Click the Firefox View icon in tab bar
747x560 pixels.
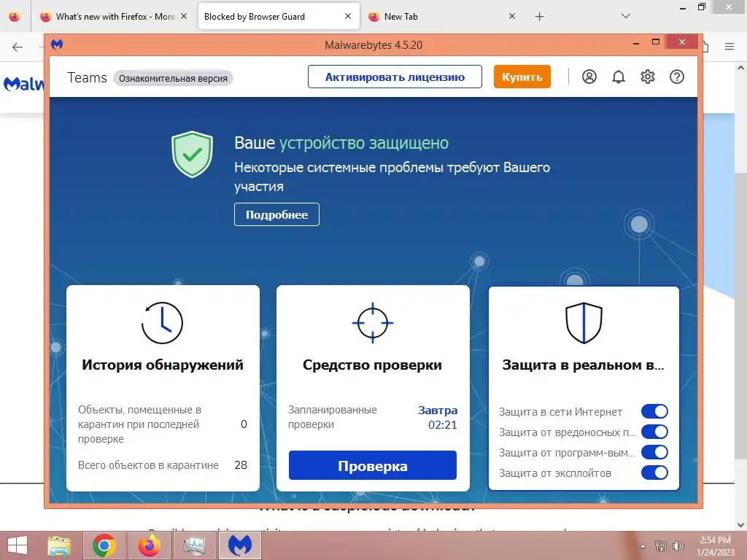tap(15, 17)
